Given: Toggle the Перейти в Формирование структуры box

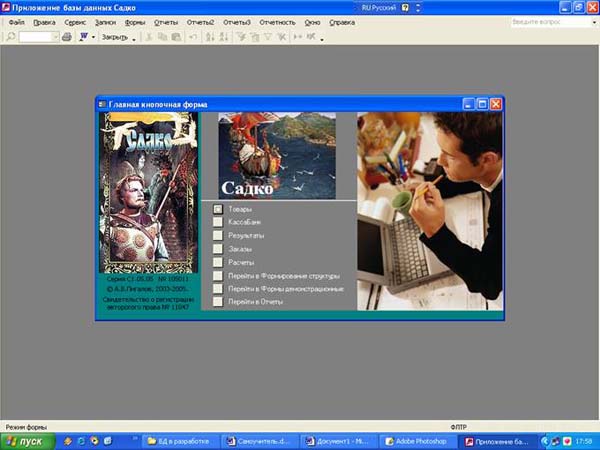Looking at the screenshot, I should coord(218,276).
